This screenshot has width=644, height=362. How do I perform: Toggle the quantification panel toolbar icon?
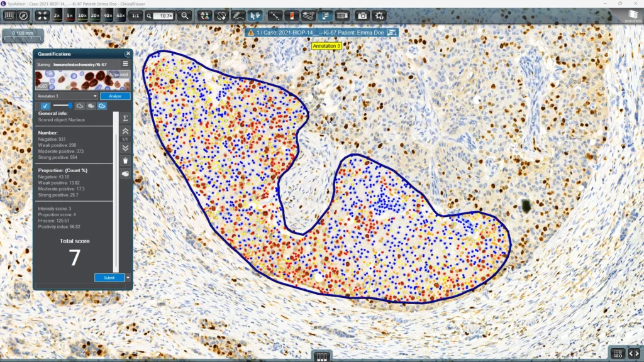pos(325,16)
